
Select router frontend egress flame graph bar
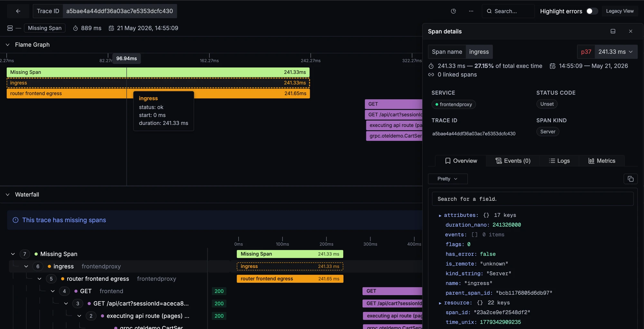[158, 93]
